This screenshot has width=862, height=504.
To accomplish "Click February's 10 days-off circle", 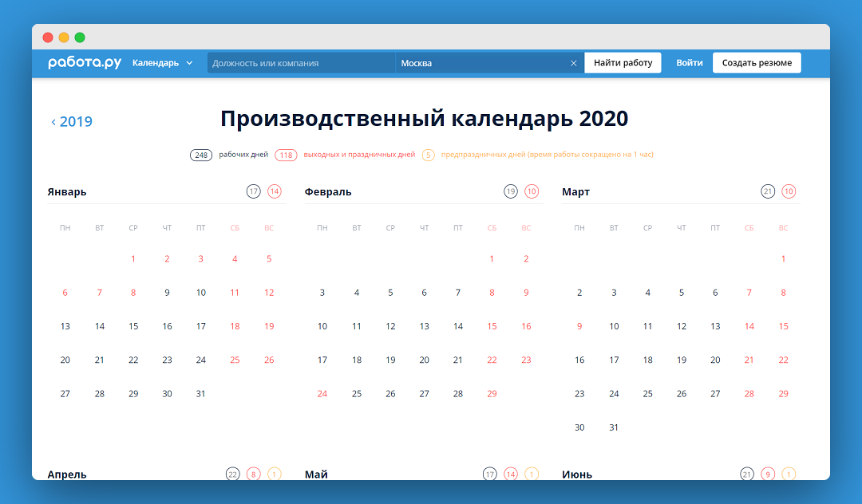I will coord(532,191).
